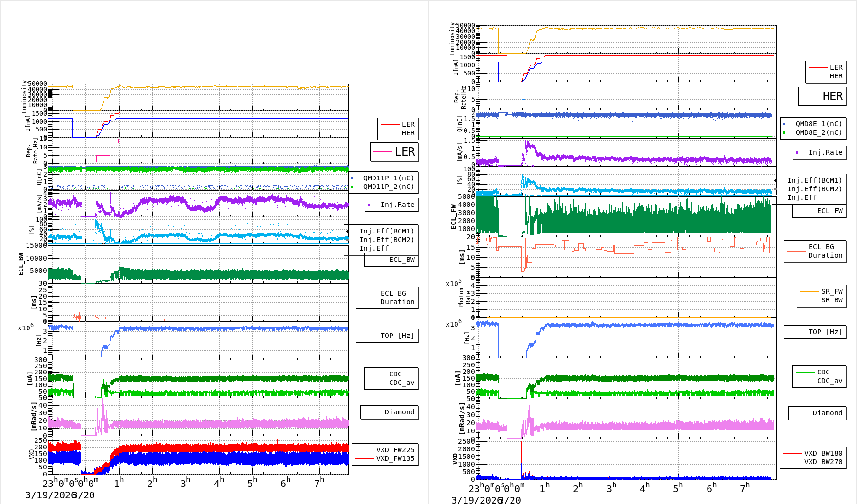Click the VXD_FW135 legend entry

click(395, 458)
